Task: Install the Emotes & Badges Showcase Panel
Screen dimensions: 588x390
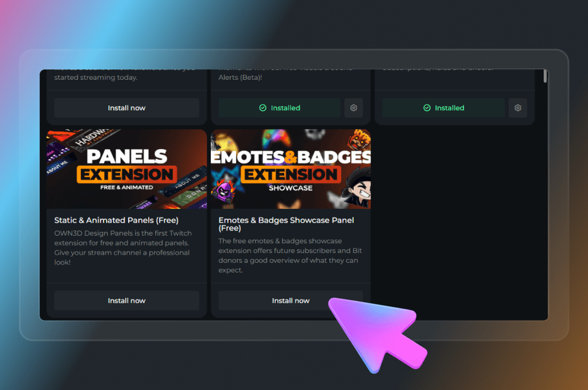Action: [x=291, y=301]
